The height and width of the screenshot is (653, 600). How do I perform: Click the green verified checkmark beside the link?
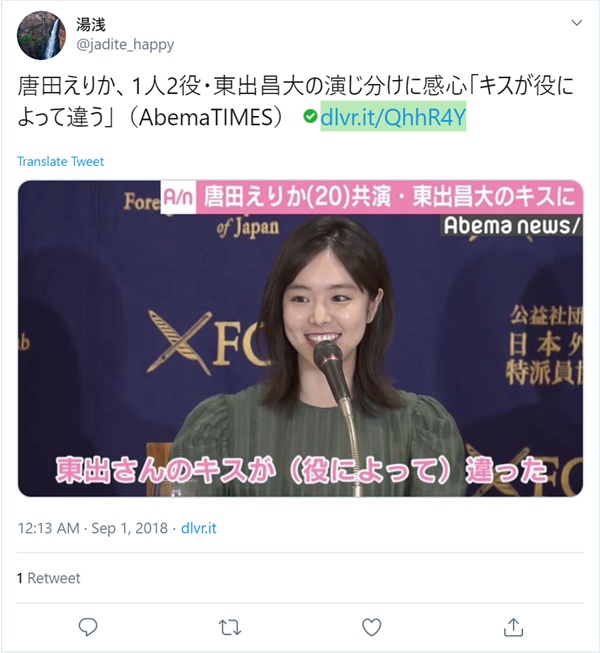[x=310, y=116]
